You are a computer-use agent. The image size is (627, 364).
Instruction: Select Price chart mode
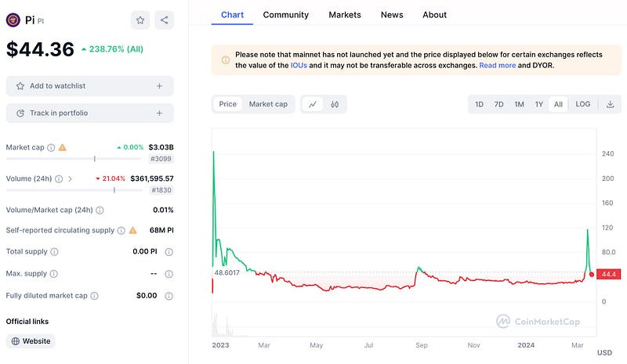pyautogui.click(x=227, y=104)
